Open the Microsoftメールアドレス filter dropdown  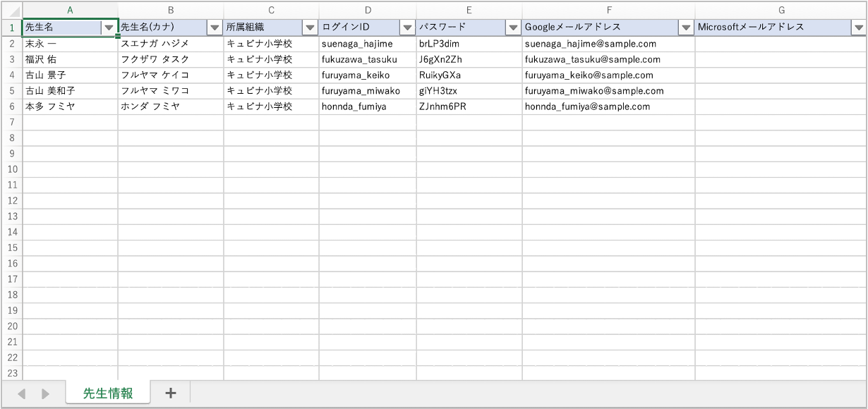coord(858,28)
